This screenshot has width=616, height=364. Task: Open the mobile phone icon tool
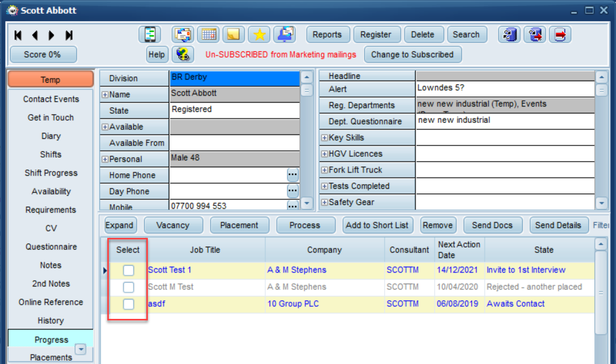[150, 34]
